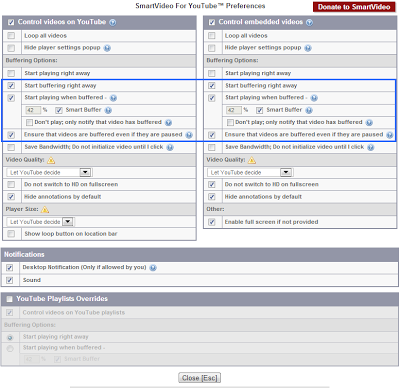Screen dimensions: 400x388
Task: Check Don't play; only notify, YouTube column
Action: pyautogui.click(x=29, y=123)
